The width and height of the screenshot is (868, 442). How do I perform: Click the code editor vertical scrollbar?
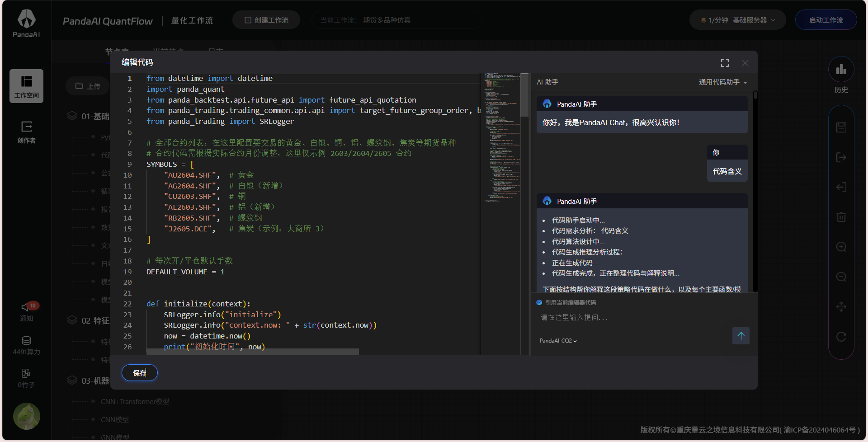click(524, 95)
